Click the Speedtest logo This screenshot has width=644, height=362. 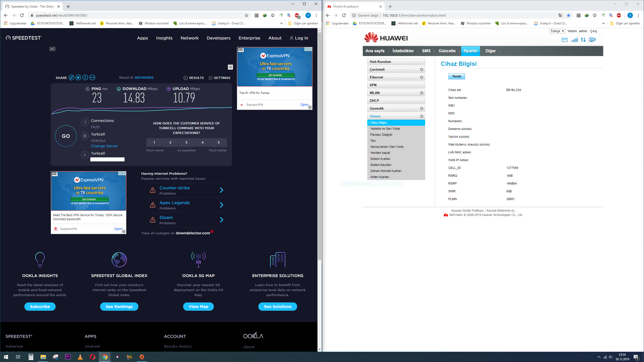pos(23,38)
